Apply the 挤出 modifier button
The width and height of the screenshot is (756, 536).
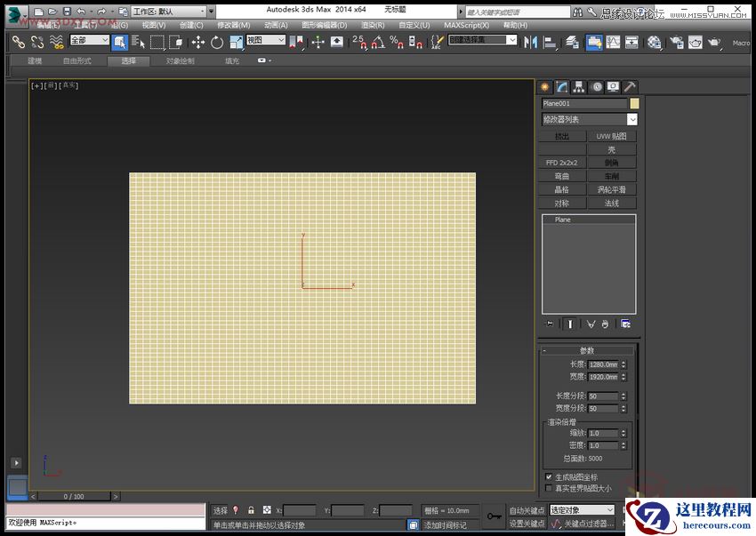(562, 136)
